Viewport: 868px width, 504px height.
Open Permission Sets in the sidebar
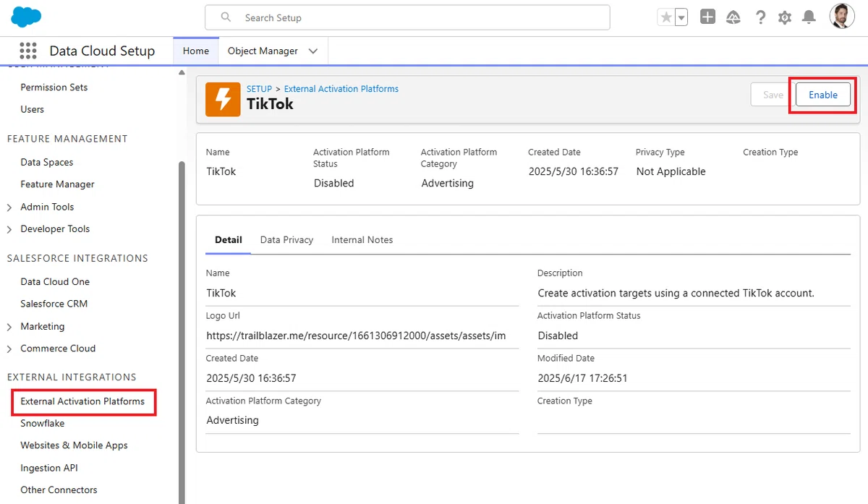(54, 87)
